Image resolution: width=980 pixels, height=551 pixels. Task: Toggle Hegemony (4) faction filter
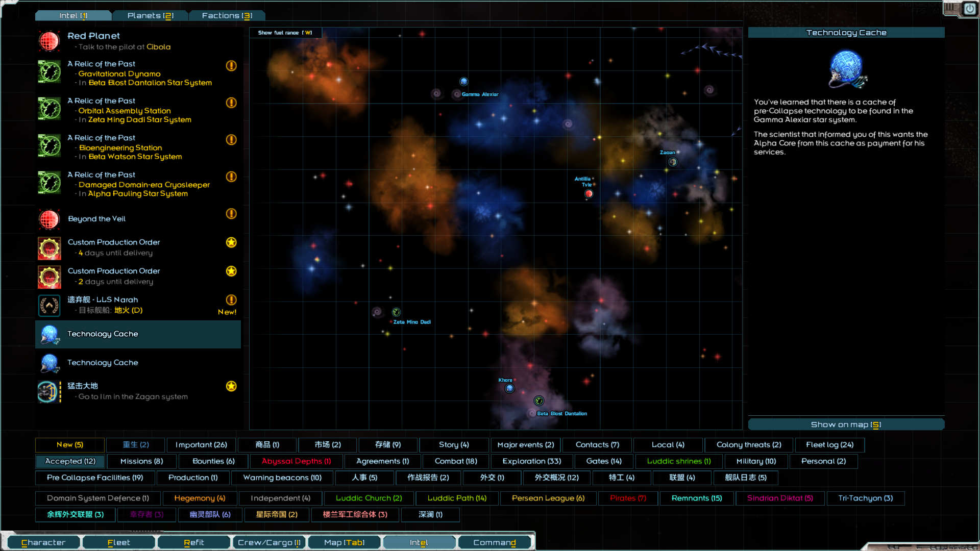[x=199, y=498]
